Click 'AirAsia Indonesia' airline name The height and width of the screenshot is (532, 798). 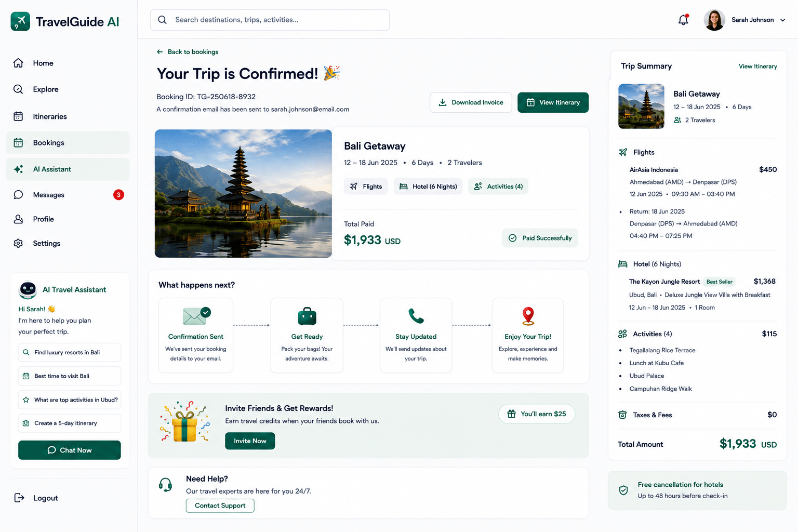654,170
